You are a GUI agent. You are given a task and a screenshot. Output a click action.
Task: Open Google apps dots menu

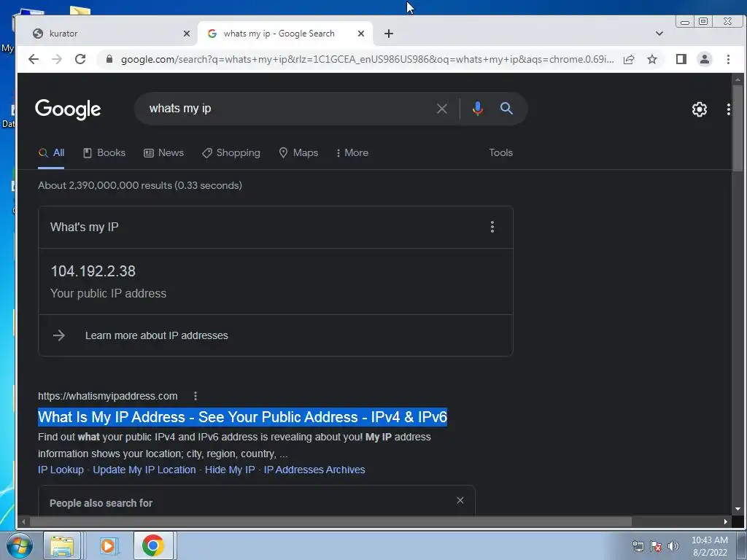(729, 109)
